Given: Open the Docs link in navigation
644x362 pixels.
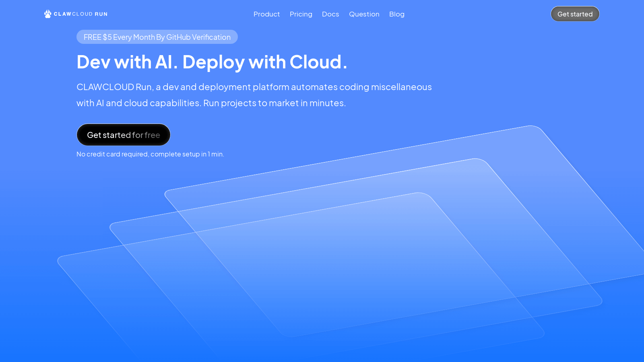Looking at the screenshot, I should click(330, 14).
